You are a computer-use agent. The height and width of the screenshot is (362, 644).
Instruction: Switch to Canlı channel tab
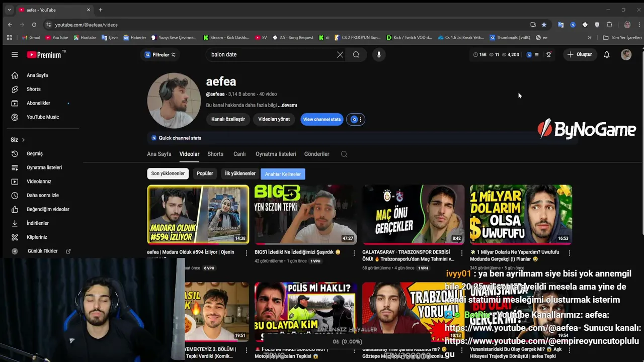239,154
